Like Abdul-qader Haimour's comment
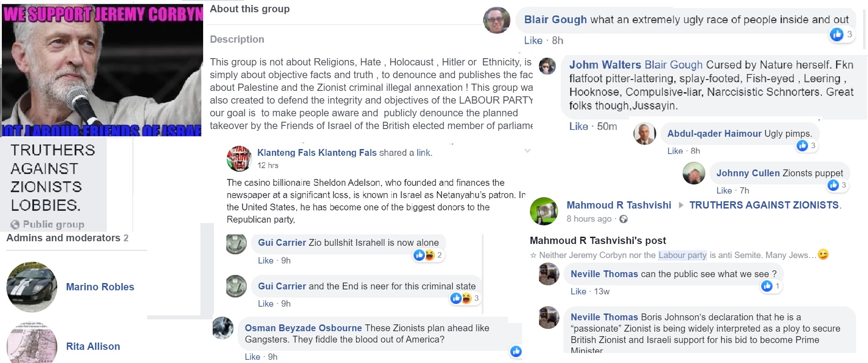868x363 pixels. 675,151
